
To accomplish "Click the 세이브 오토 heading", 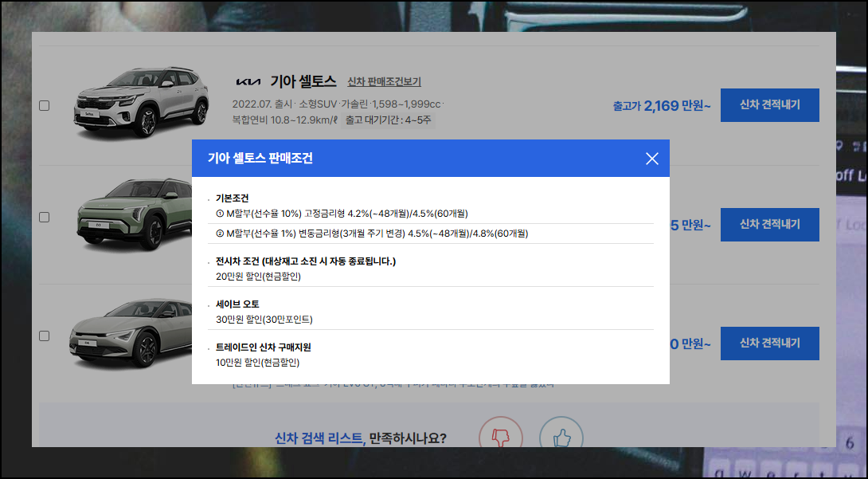I will click(x=237, y=304).
